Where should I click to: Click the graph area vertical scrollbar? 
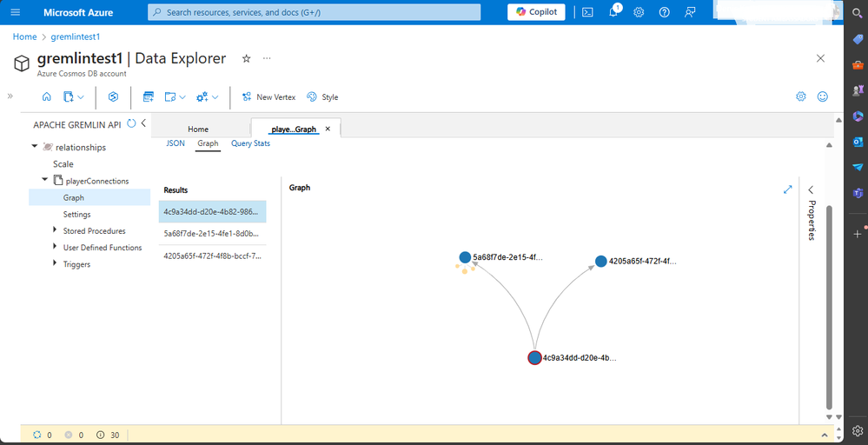(829, 307)
